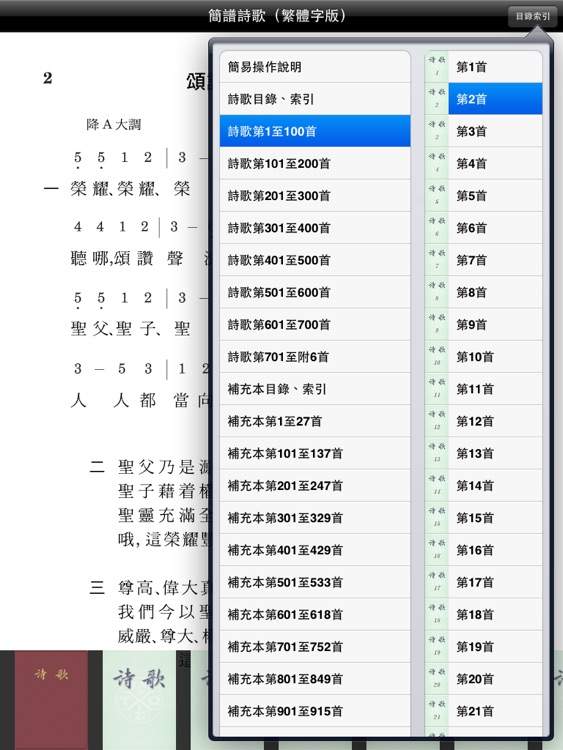Select 補充本第801至849首 row
This screenshot has width=563, height=750.
[x=315, y=679]
